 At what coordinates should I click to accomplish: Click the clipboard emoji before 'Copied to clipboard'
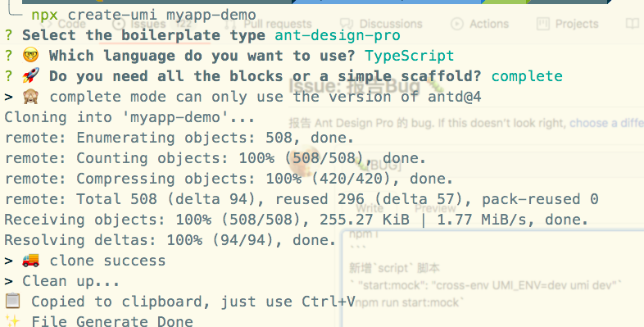click(13, 301)
